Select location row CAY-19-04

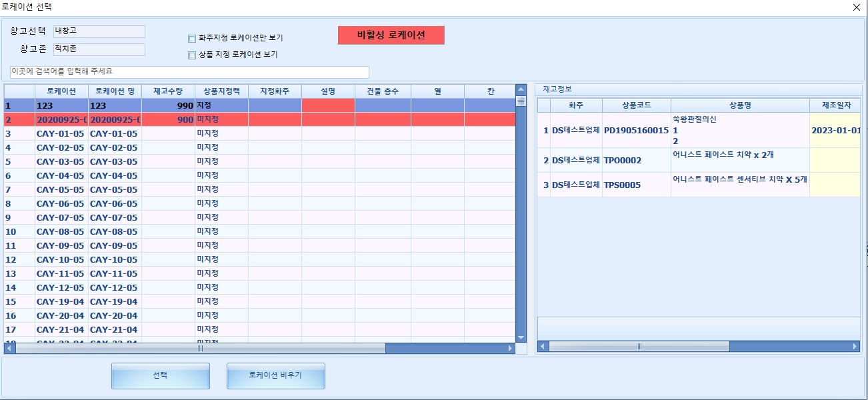pos(61,301)
